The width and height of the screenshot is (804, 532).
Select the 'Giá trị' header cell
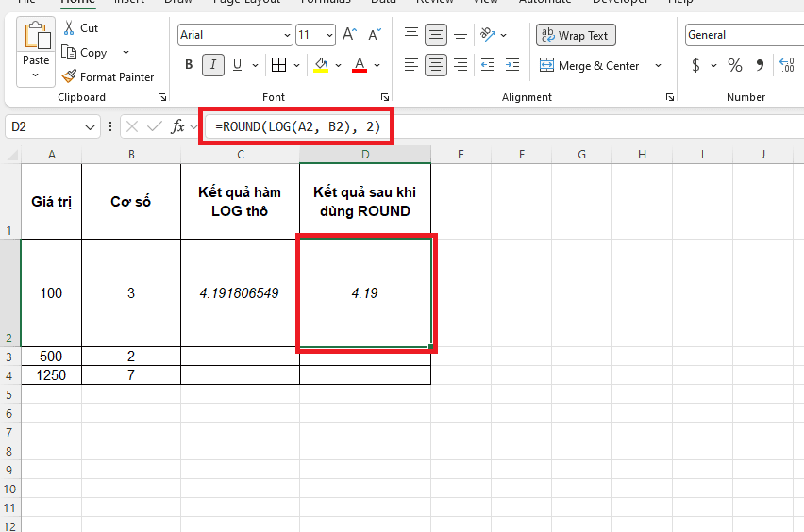pos(51,202)
